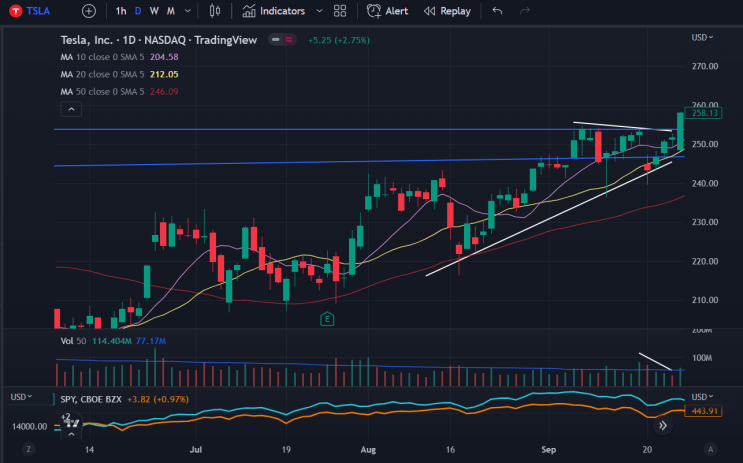Select the MA 20 close indicator legend
This screenshot has width=743, height=463.
[119, 74]
